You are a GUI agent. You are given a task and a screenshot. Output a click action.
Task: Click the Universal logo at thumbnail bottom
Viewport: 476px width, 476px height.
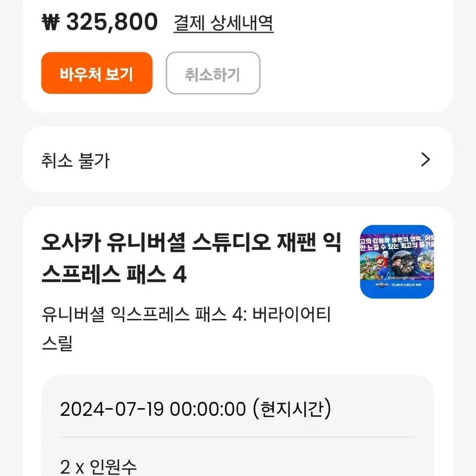click(x=382, y=285)
